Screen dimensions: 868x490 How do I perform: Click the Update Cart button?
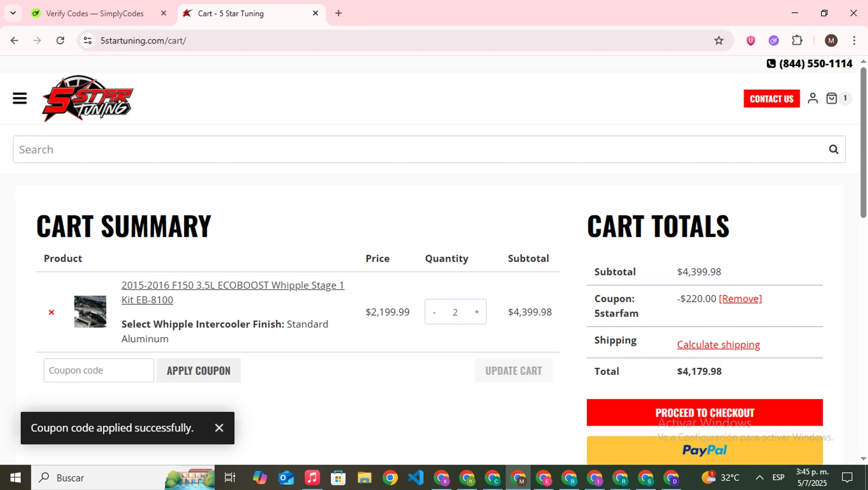pos(514,371)
